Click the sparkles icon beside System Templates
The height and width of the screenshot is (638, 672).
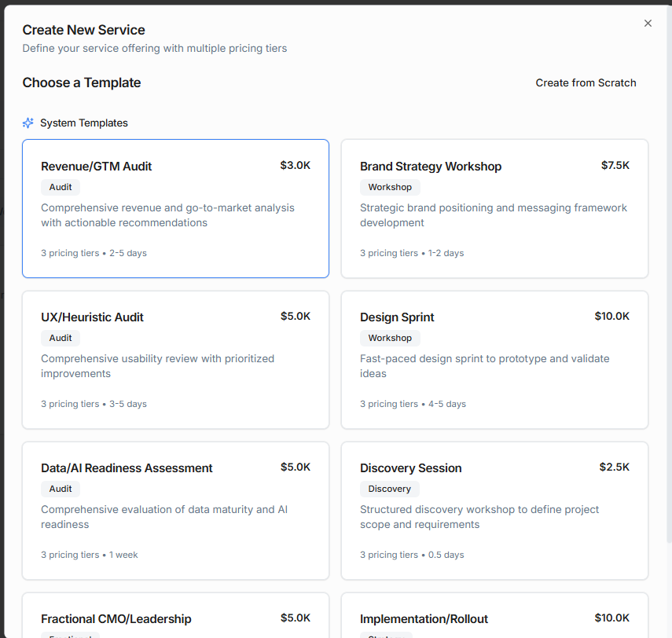(28, 123)
